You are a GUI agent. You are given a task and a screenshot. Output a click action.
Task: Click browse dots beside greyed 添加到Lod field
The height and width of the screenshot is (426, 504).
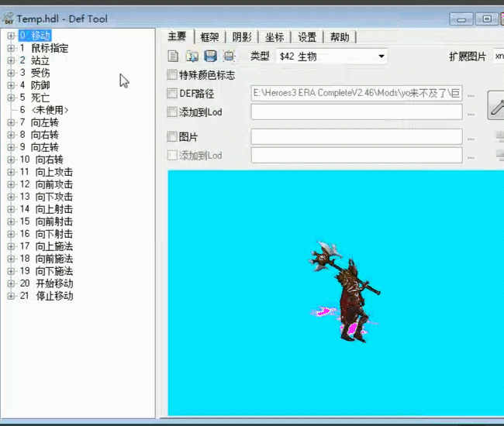(x=471, y=158)
